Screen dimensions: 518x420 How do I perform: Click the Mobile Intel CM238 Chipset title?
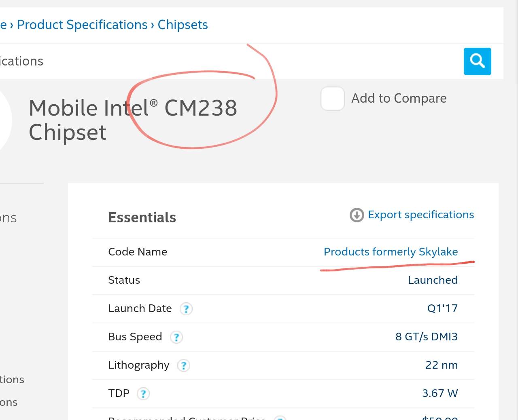[133, 120]
